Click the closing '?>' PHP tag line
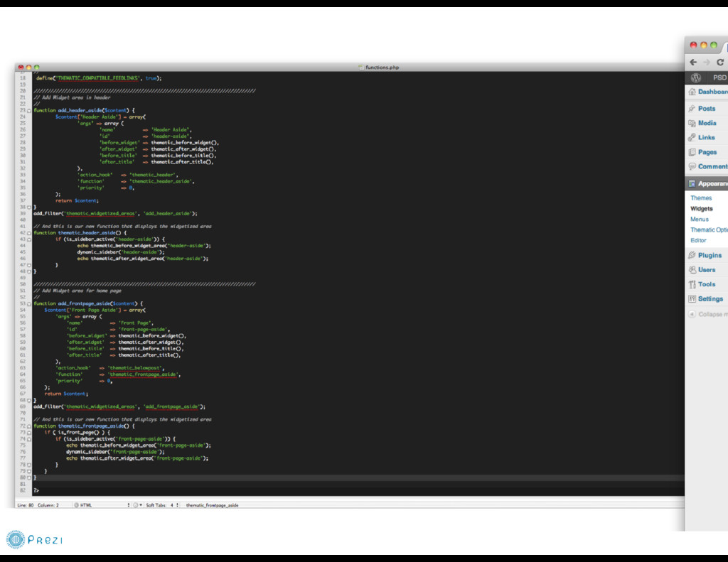The width and height of the screenshot is (728, 562). pyautogui.click(x=36, y=490)
